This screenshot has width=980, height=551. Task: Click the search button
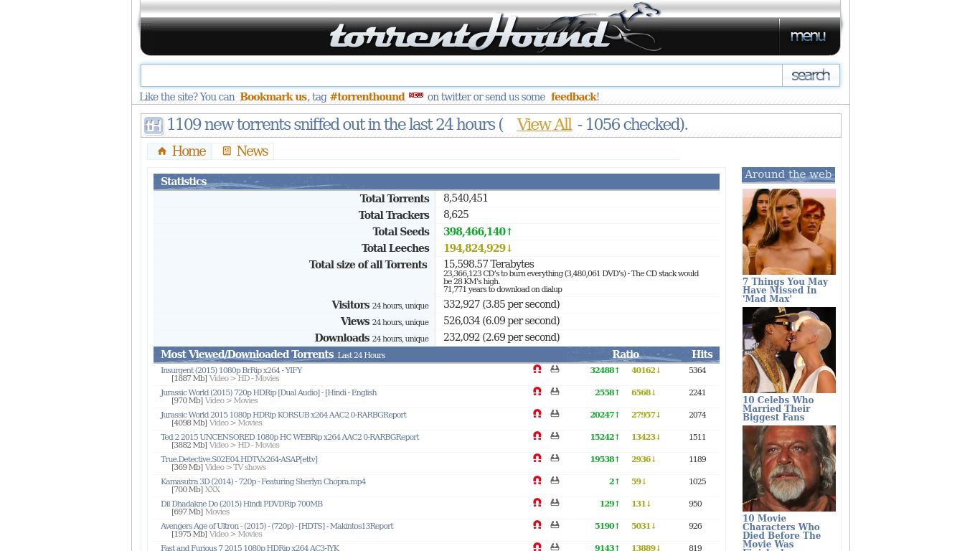click(x=811, y=75)
